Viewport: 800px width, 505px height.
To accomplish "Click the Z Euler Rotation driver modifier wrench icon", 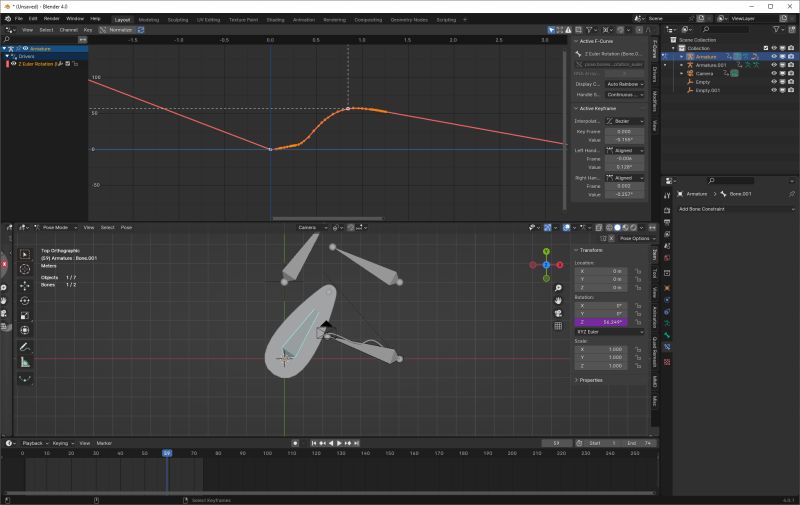I will (60, 64).
